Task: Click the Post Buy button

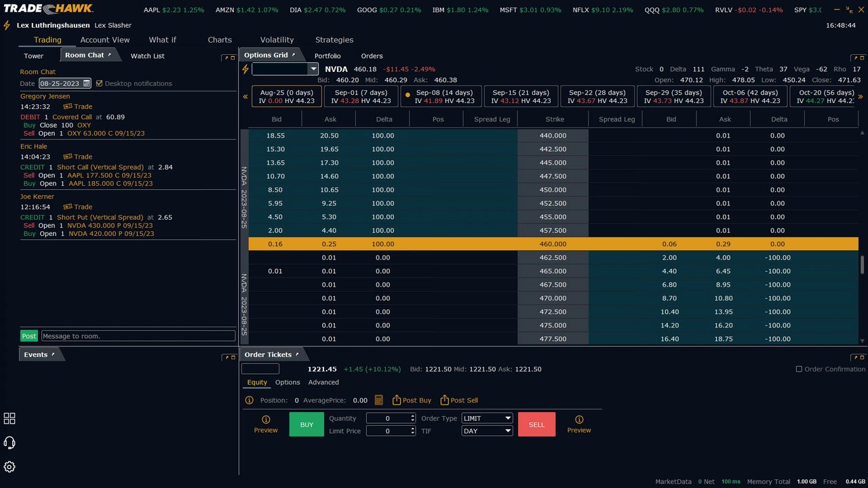Action: click(x=412, y=400)
